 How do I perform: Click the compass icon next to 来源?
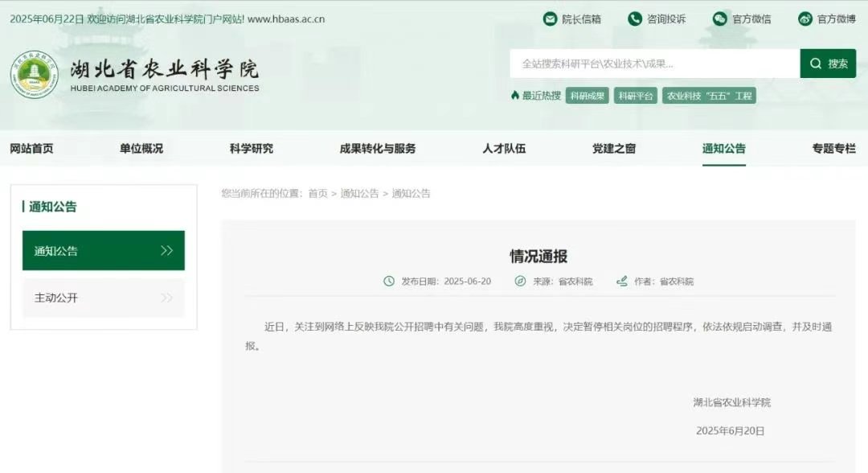click(520, 282)
